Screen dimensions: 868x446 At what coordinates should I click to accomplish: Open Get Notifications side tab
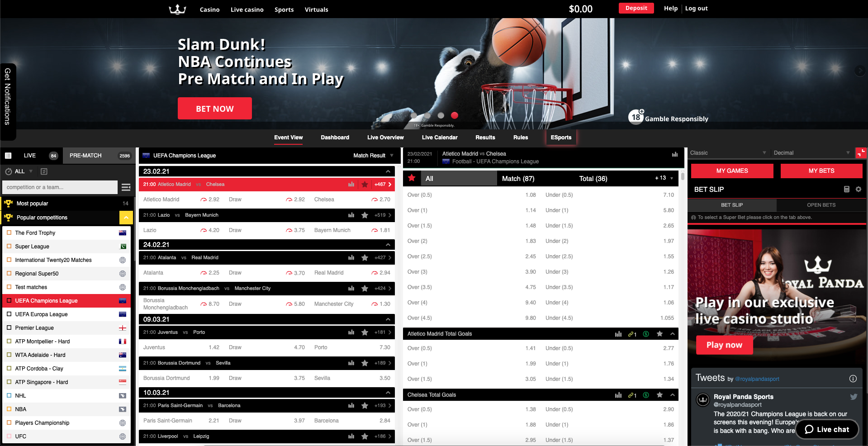click(x=8, y=101)
